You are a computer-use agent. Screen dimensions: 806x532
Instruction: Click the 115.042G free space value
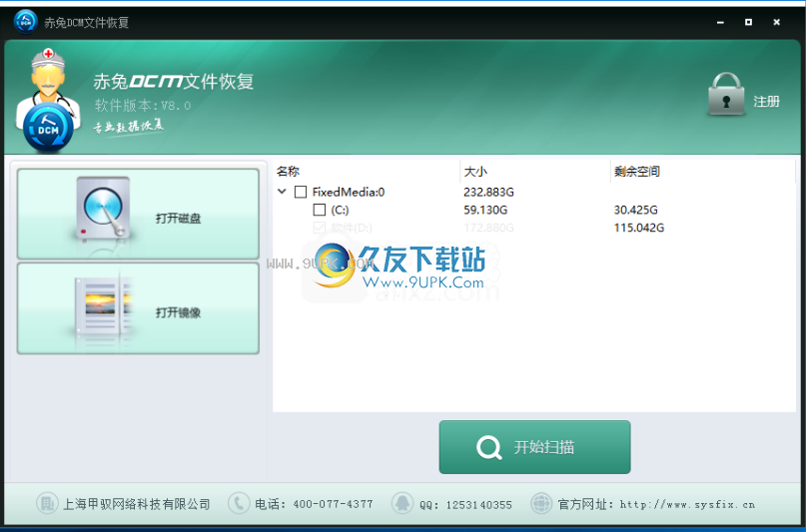639,228
